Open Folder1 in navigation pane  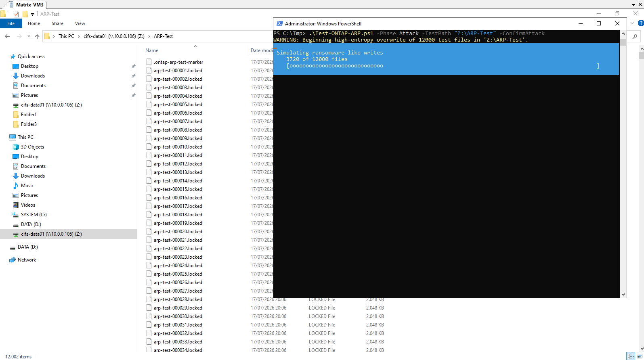pos(29,115)
